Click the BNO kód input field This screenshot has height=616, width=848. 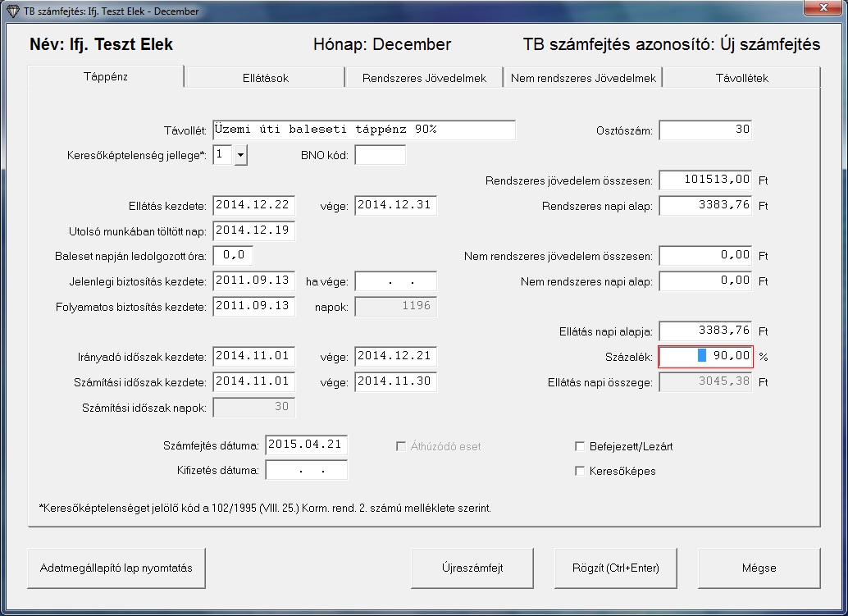coord(380,155)
